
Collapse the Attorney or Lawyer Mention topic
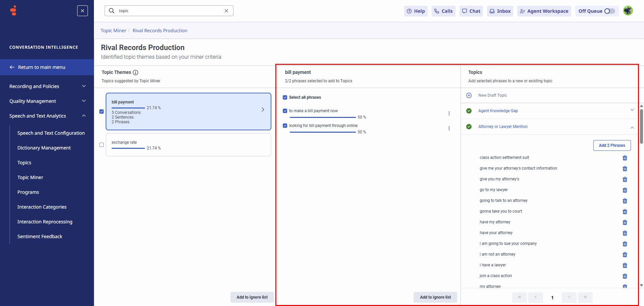[632, 127]
